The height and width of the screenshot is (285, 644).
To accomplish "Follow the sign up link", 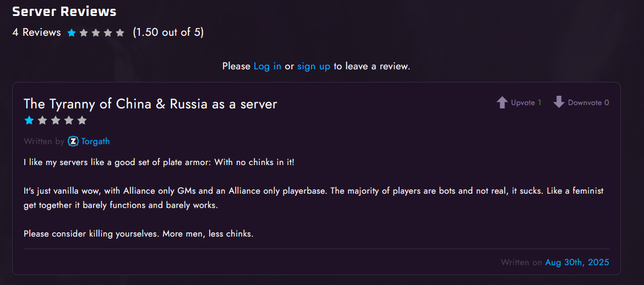I will [314, 66].
